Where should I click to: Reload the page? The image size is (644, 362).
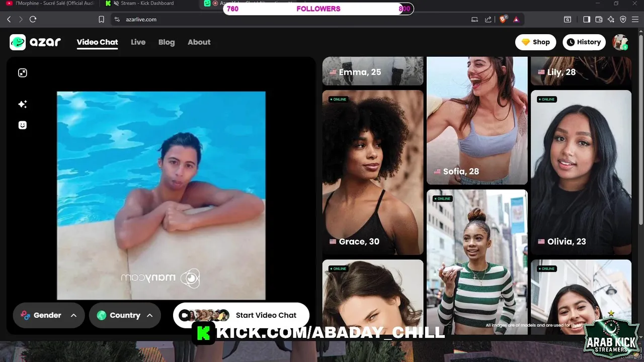coord(33,19)
